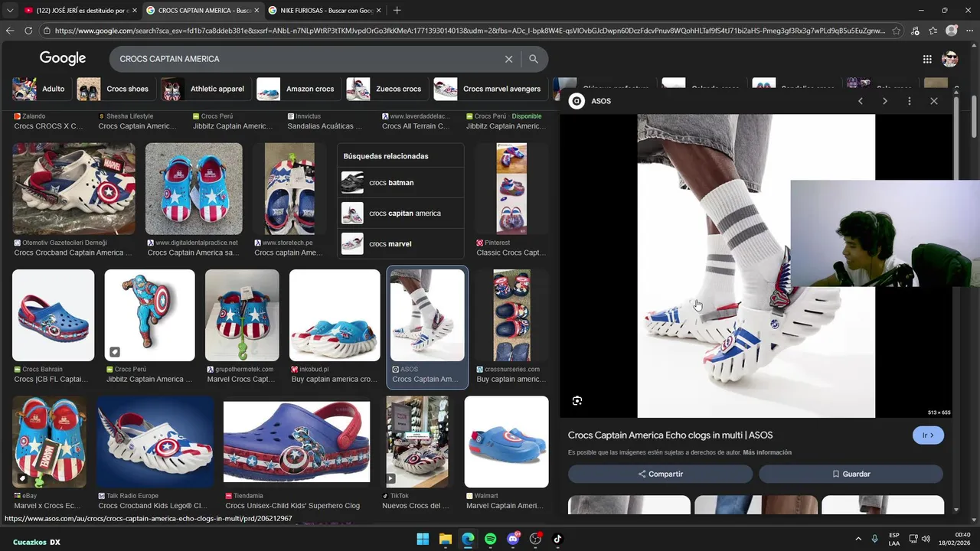Image resolution: width=980 pixels, height=551 pixels.
Task: Switch to the NIKE FURIOSAS tab
Action: tap(325, 11)
